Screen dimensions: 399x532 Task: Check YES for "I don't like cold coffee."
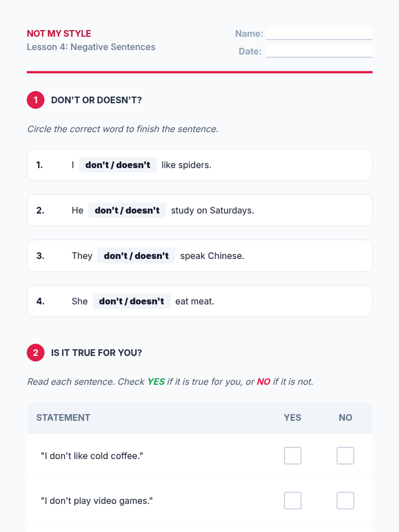[x=293, y=456]
